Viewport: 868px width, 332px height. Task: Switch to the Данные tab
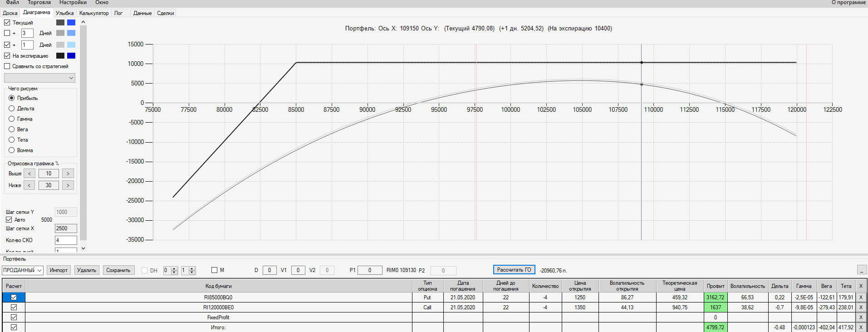(x=142, y=13)
